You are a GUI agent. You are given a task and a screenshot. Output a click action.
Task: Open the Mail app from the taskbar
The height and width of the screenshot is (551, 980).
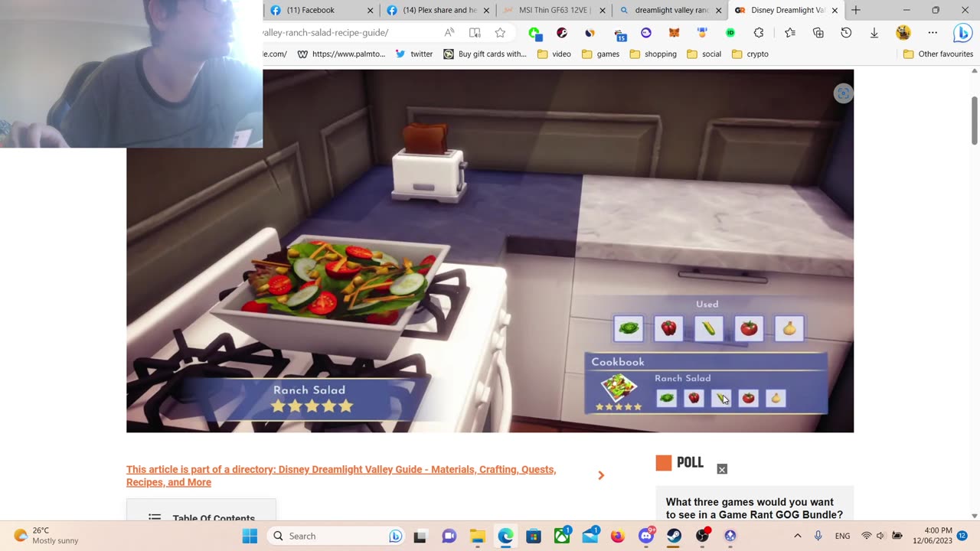point(590,536)
